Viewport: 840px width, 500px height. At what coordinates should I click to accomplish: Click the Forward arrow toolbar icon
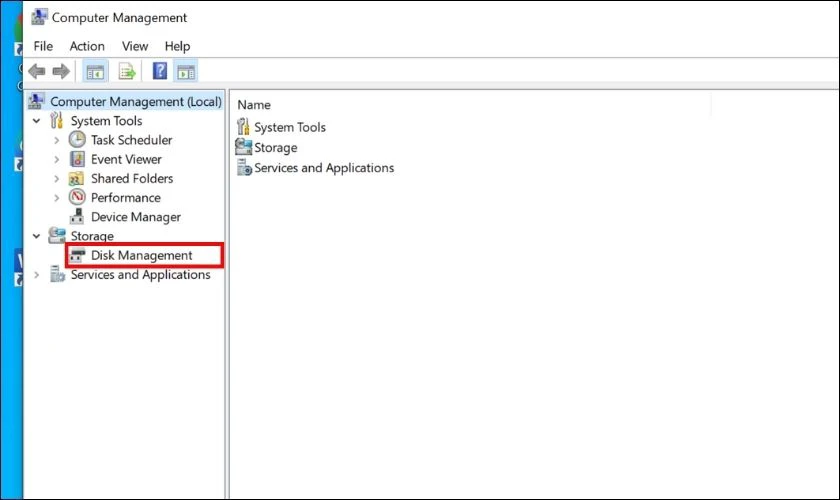coord(61,71)
